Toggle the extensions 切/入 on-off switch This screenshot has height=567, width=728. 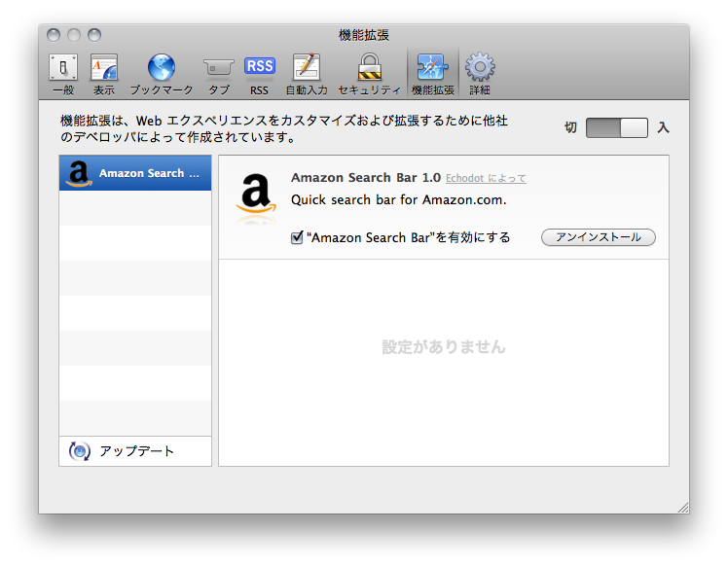tap(617, 127)
